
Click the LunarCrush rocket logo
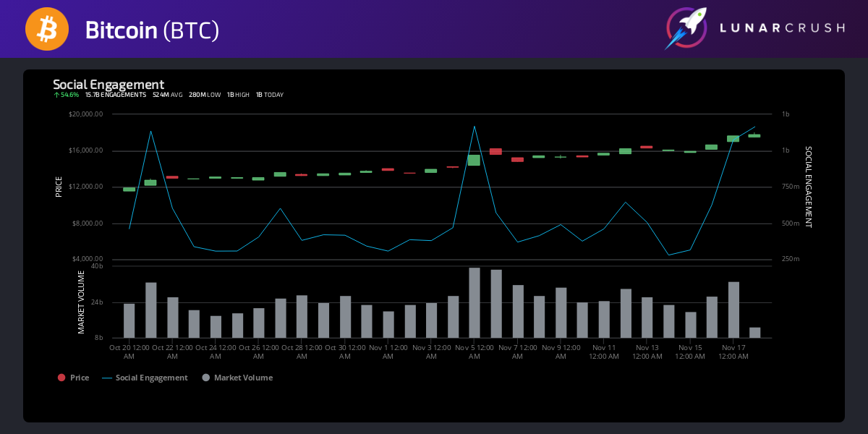click(686, 28)
